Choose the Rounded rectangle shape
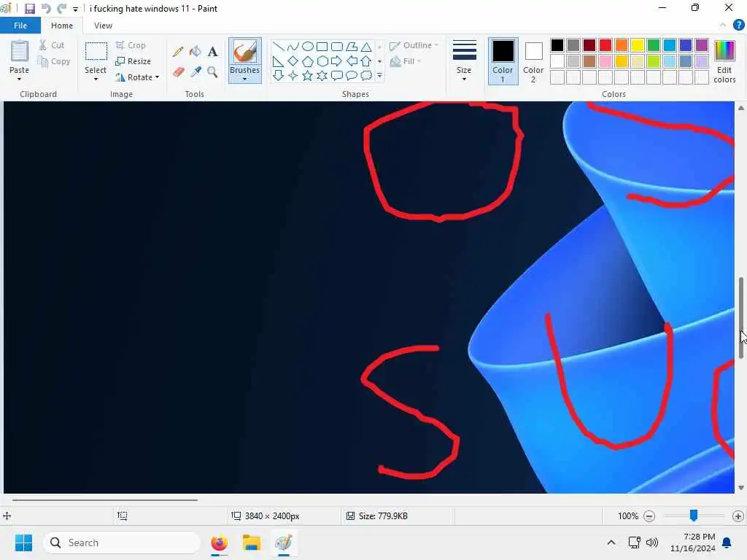 [337, 47]
